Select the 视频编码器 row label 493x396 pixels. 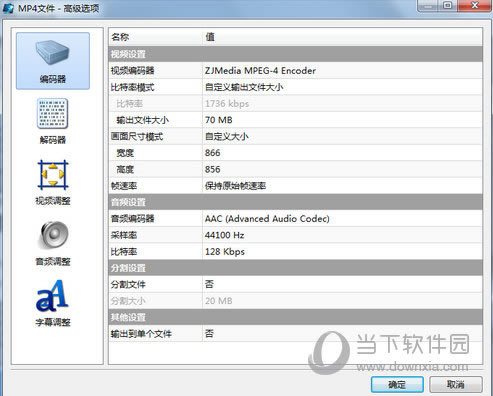coord(132,71)
